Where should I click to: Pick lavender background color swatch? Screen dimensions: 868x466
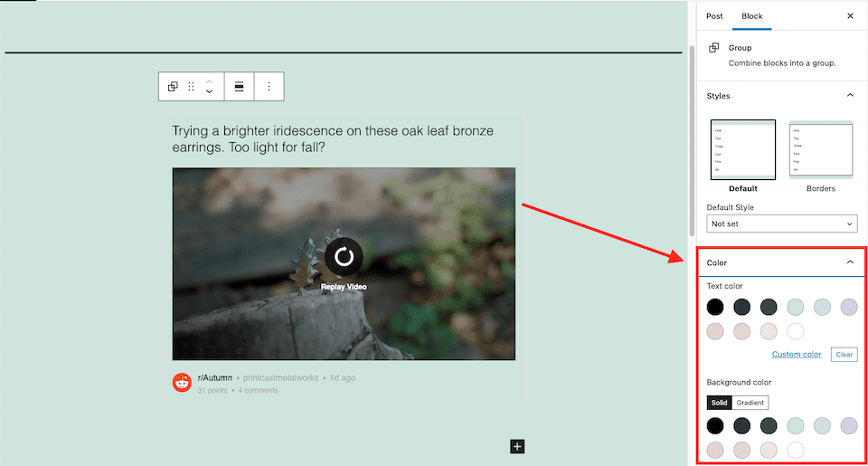[849, 425]
